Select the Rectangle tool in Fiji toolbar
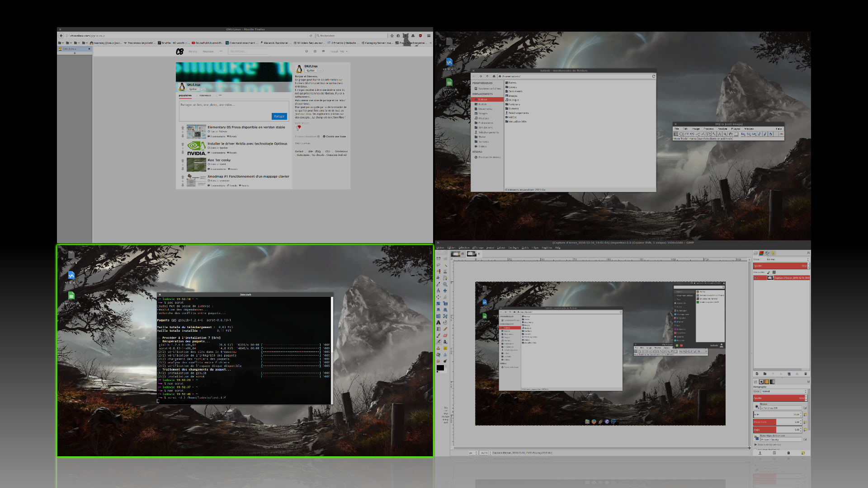Image resolution: width=868 pixels, height=488 pixels. [x=676, y=134]
